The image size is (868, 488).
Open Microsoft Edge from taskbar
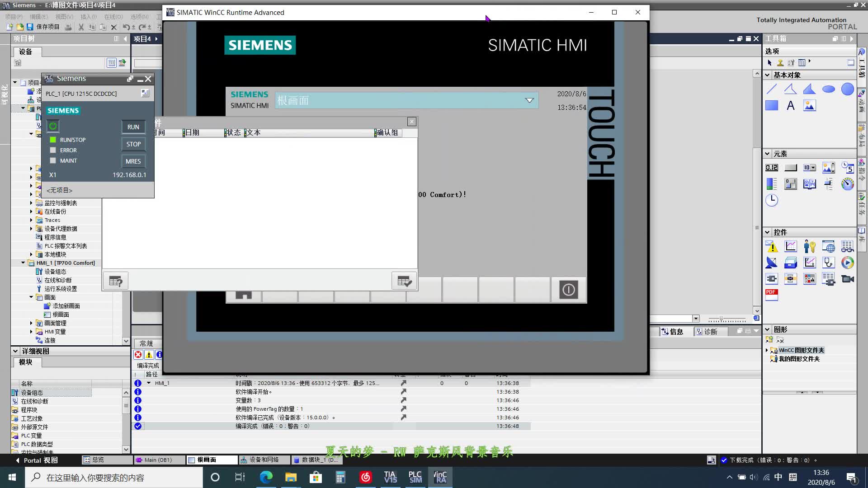[266, 477]
